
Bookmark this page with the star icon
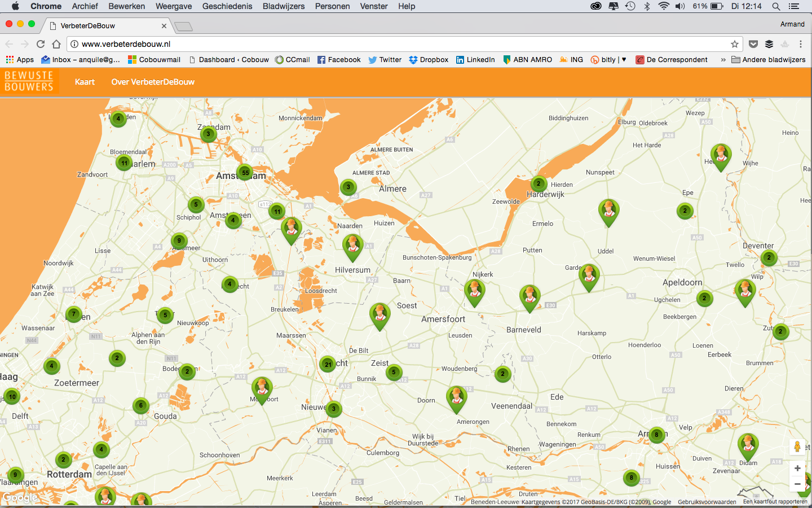pyautogui.click(x=734, y=44)
